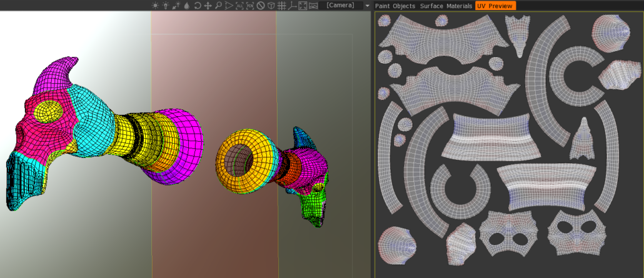Image resolution: width=644 pixels, height=278 pixels.
Task: Click the triangle play icon in toolbar
Action: (229, 6)
